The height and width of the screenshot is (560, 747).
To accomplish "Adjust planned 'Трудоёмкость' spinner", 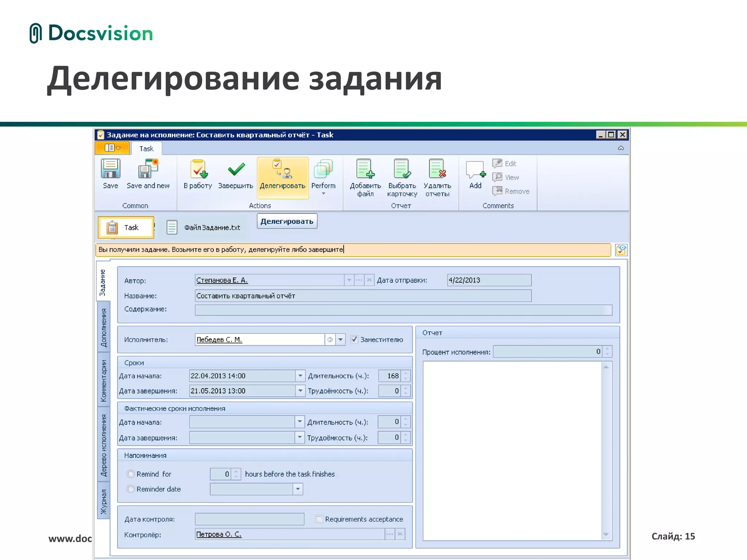I will click(405, 390).
